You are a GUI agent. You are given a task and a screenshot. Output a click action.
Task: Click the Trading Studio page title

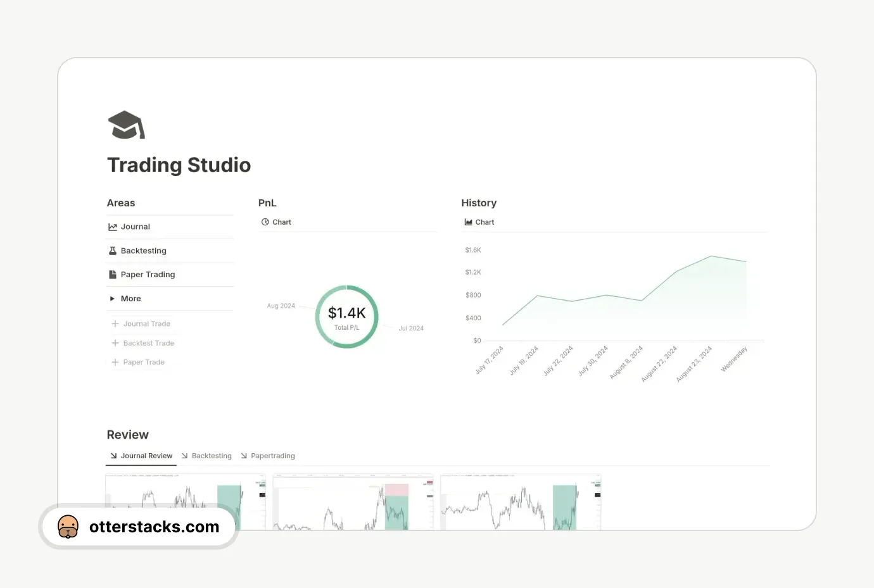point(179,165)
